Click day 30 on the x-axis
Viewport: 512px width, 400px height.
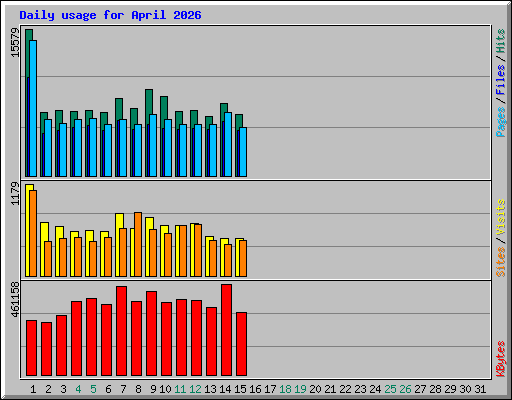pyautogui.click(x=465, y=389)
